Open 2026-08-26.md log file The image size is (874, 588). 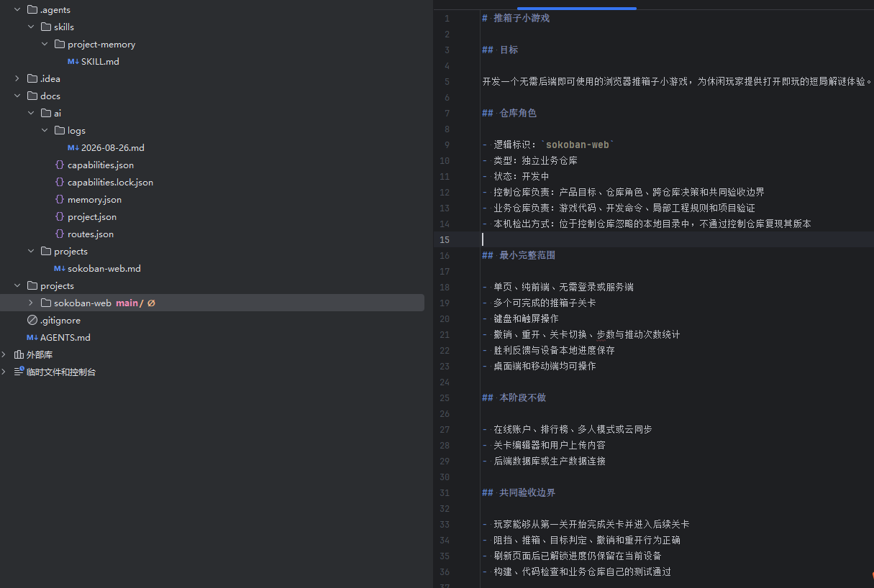pos(113,147)
